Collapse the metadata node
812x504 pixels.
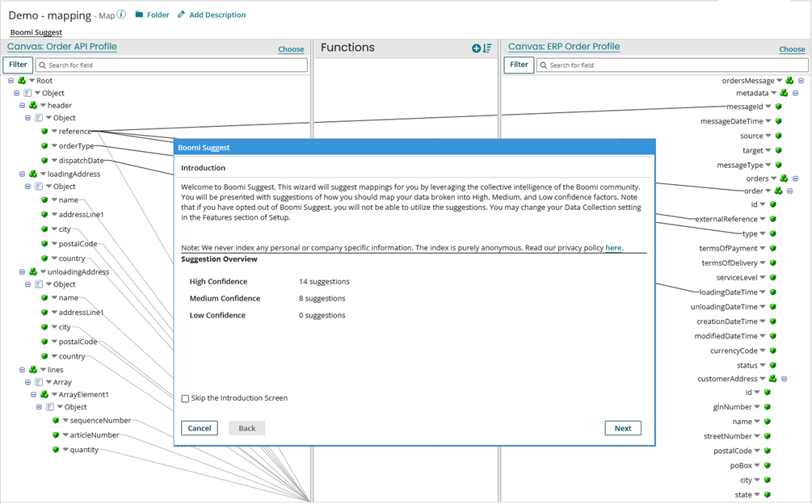pos(795,93)
